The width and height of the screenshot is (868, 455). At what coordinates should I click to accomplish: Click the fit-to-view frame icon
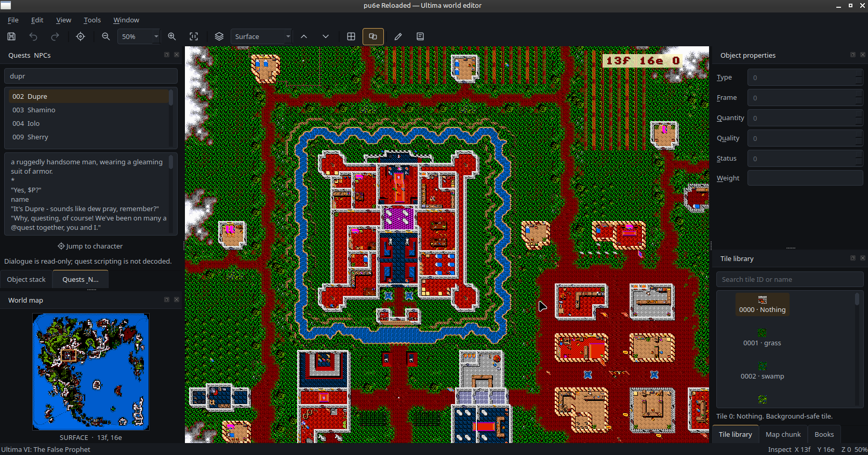(194, 36)
